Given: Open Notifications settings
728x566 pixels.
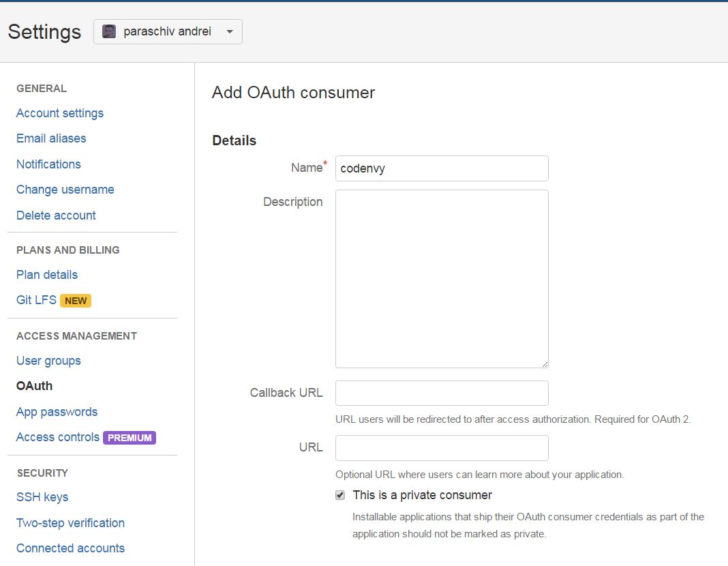Looking at the screenshot, I should click(x=48, y=164).
